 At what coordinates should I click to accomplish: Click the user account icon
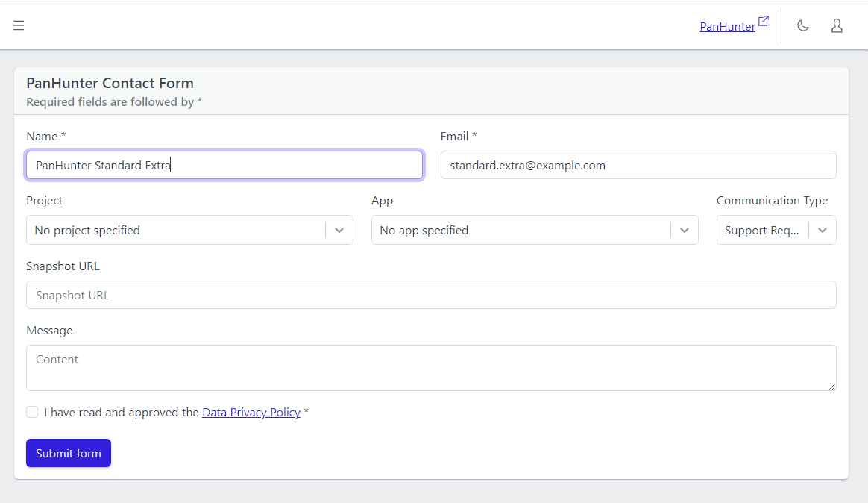pos(836,25)
